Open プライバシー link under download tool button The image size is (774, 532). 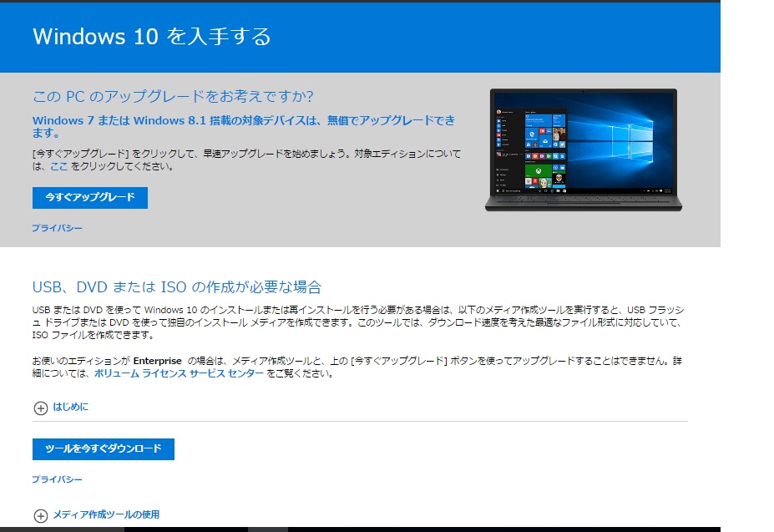[x=58, y=479]
